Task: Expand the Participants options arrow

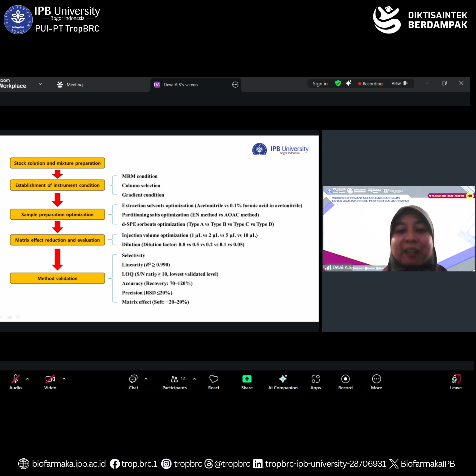Action: click(194, 379)
